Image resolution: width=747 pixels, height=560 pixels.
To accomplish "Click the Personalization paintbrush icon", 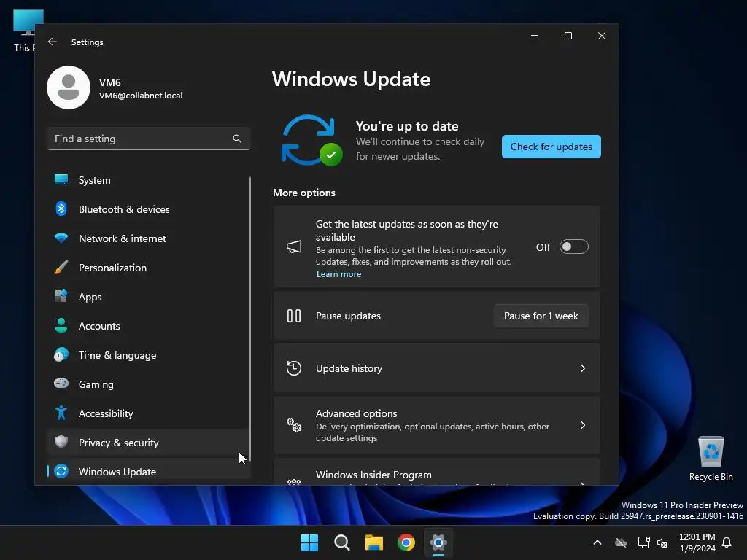I will pos(61,267).
